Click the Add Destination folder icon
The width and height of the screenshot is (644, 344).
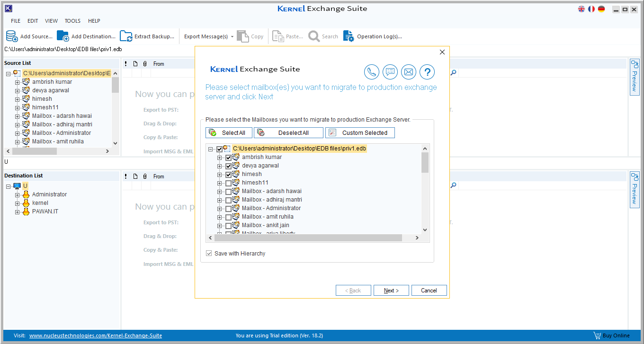coord(63,36)
